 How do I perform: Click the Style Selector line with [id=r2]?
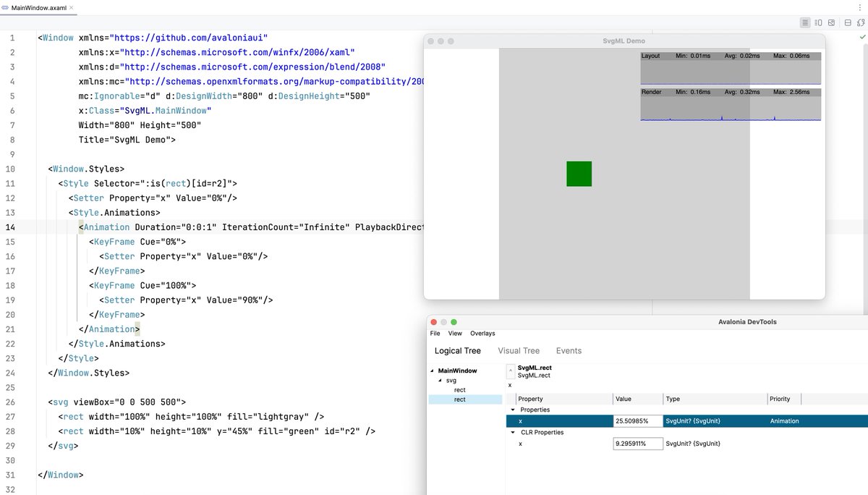(x=148, y=183)
